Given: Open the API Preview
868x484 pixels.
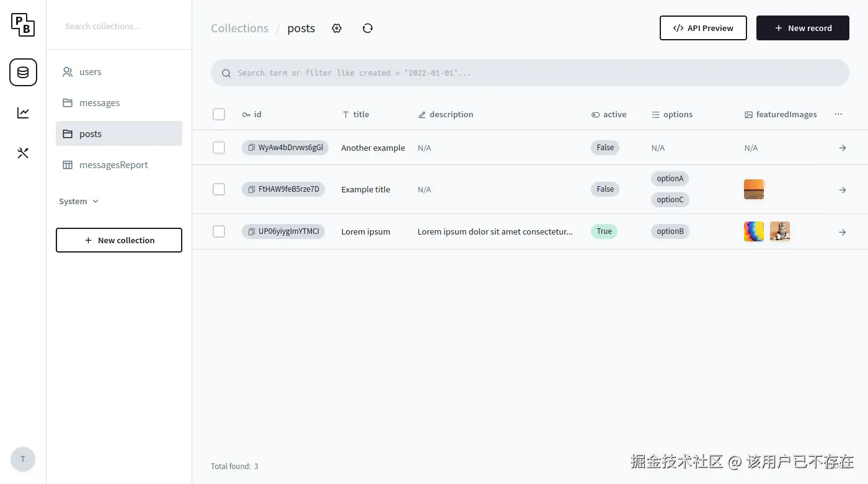Looking at the screenshot, I should click(x=703, y=28).
